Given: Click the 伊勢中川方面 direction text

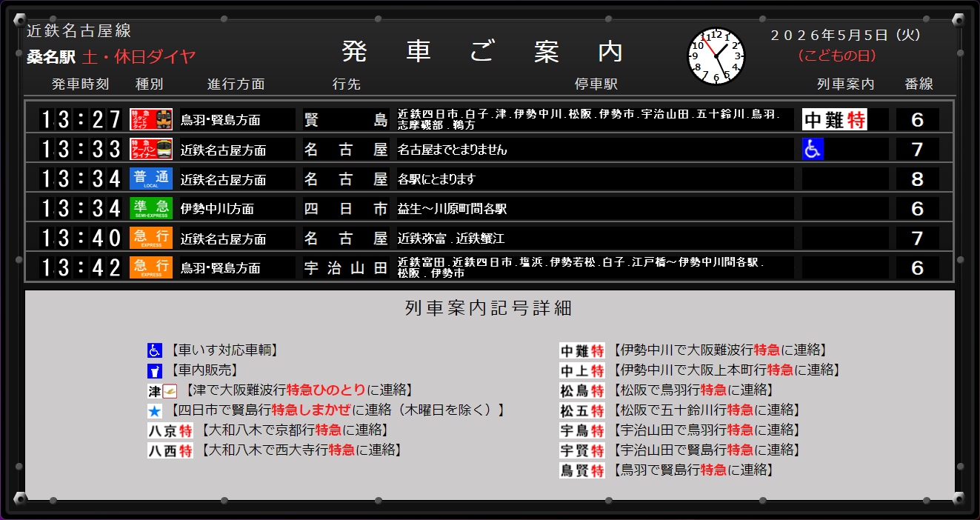Looking at the screenshot, I should coord(218,209).
